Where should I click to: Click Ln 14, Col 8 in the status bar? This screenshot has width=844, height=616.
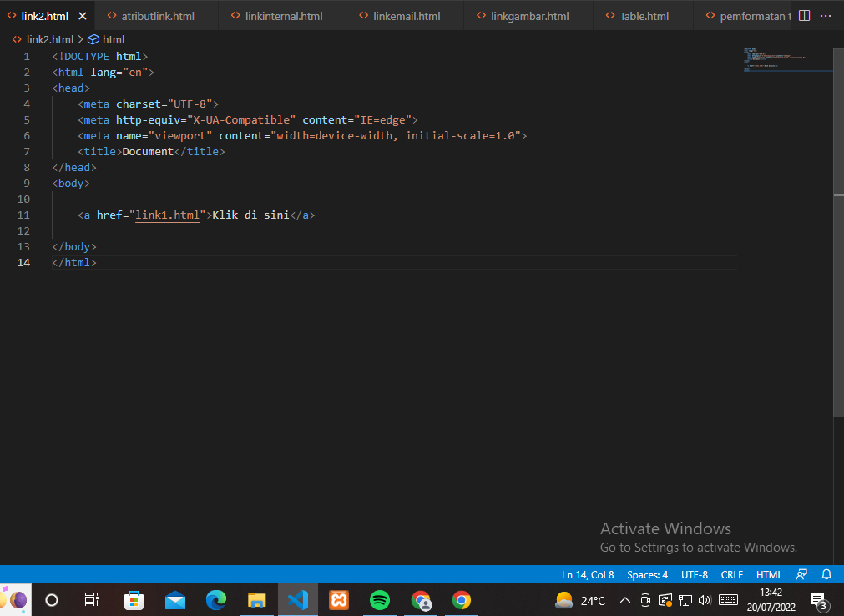[587, 575]
